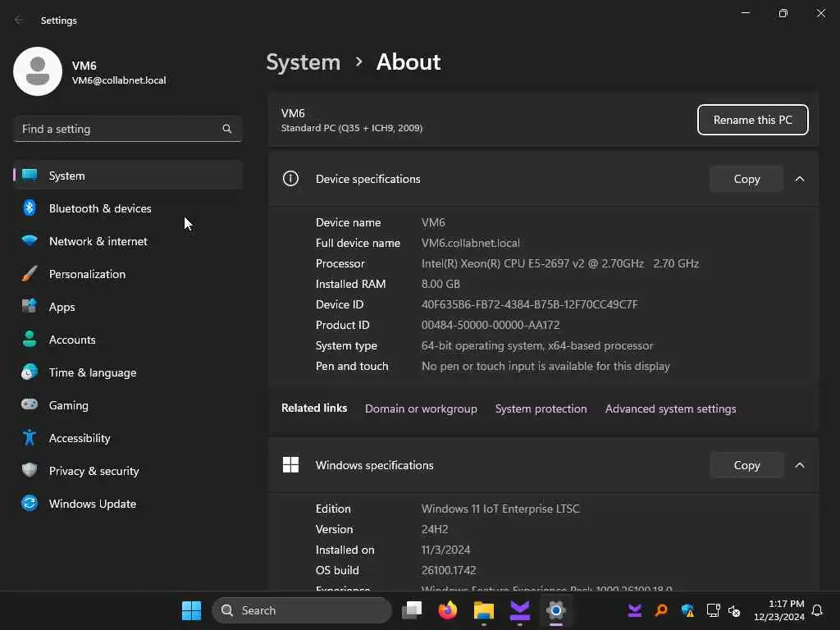The height and width of the screenshot is (630, 840).
Task: Open Advanced system settings link
Action: click(671, 409)
